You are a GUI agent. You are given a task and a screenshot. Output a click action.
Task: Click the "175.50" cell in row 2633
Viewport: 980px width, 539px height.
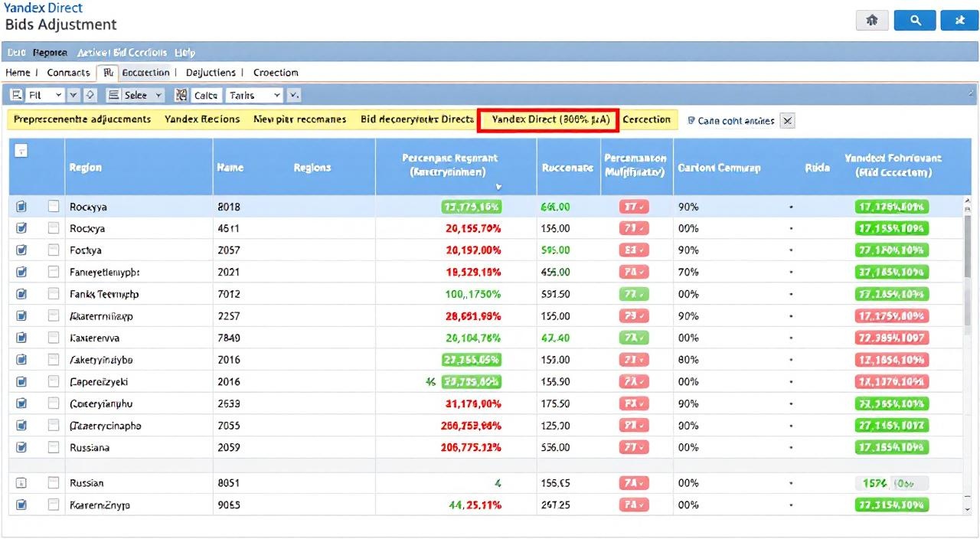(x=555, y=403)
